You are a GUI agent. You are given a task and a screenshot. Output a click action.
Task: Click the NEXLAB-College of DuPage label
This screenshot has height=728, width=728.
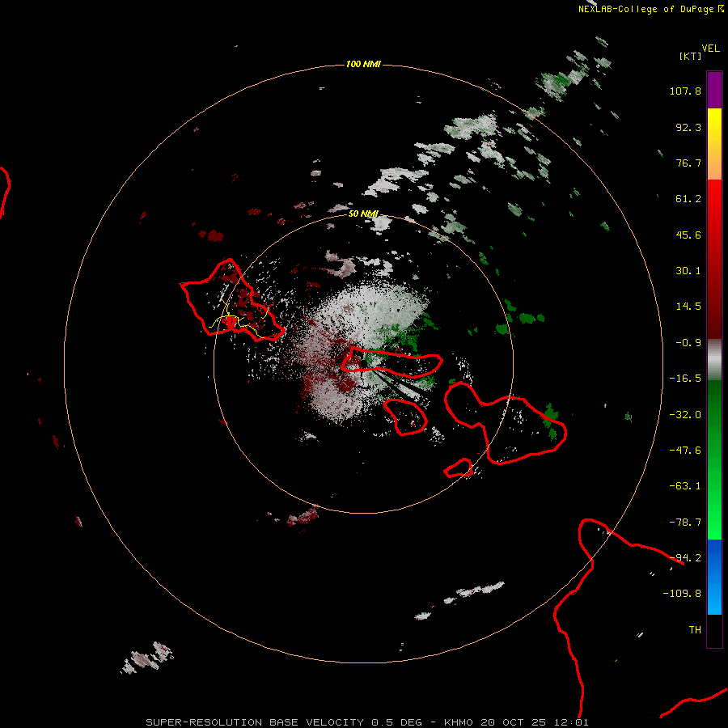pos(645,9)
